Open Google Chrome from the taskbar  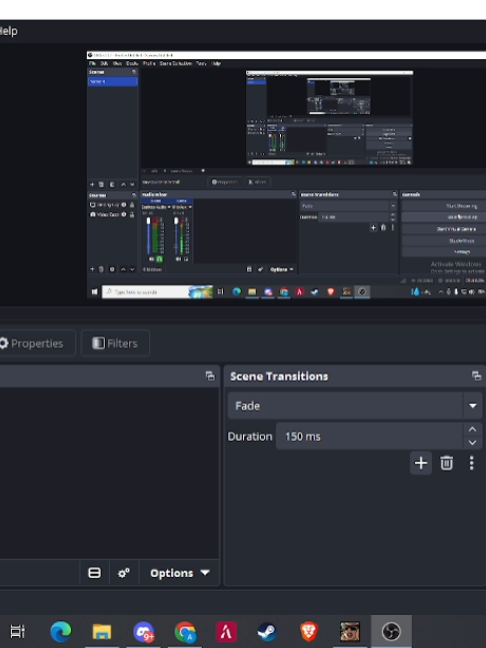[x=185, y=631]
